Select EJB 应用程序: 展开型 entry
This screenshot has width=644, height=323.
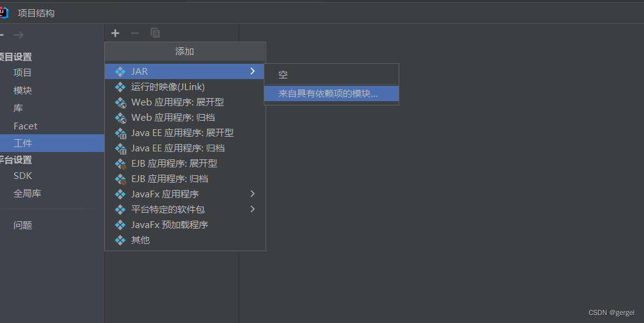pos(185,164)
